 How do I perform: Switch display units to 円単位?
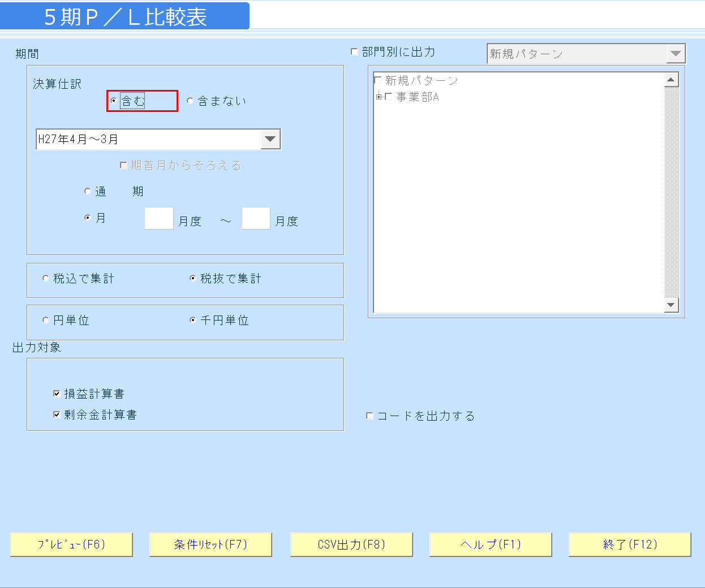(45, 319)
